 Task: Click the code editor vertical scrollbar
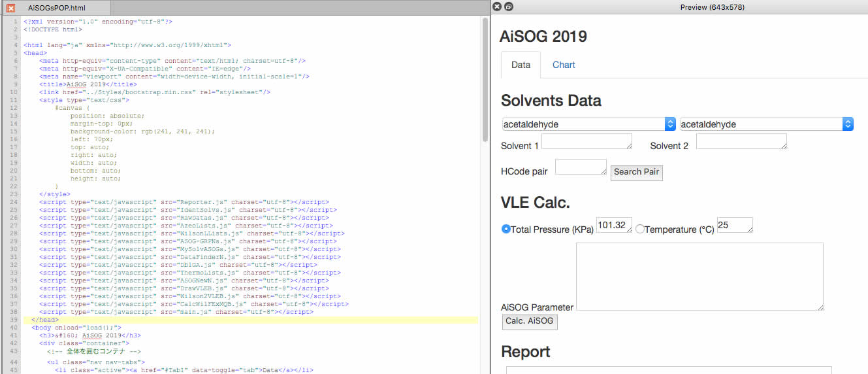[485, 78]
